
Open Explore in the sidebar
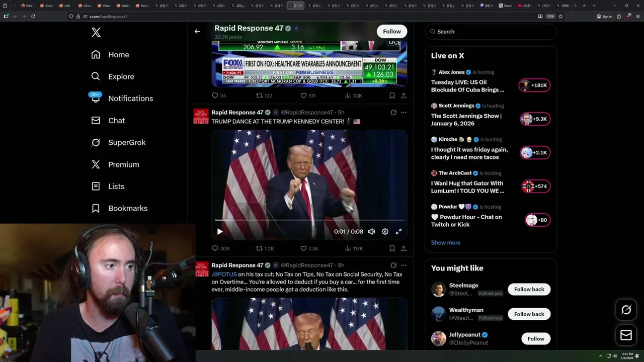(113, 76)
